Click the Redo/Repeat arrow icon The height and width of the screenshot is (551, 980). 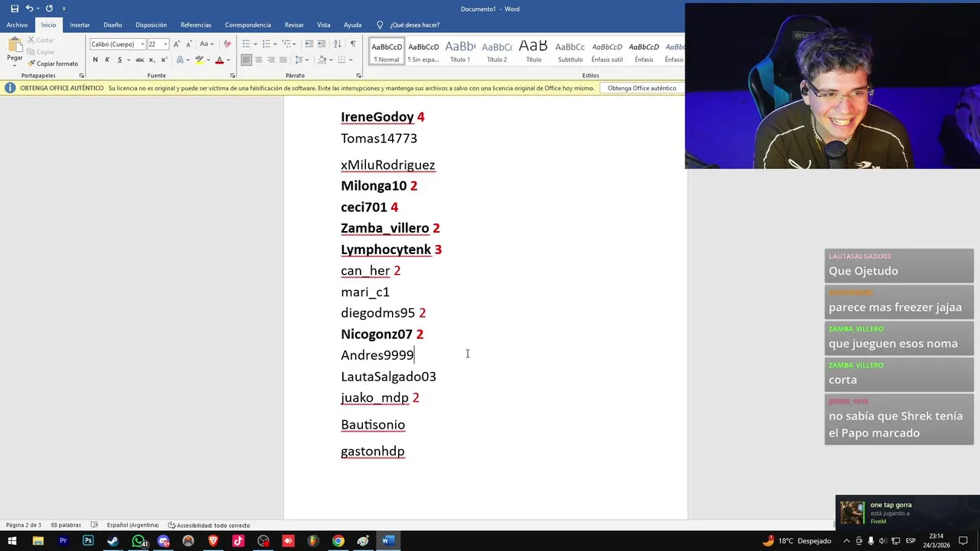[49, 8]
